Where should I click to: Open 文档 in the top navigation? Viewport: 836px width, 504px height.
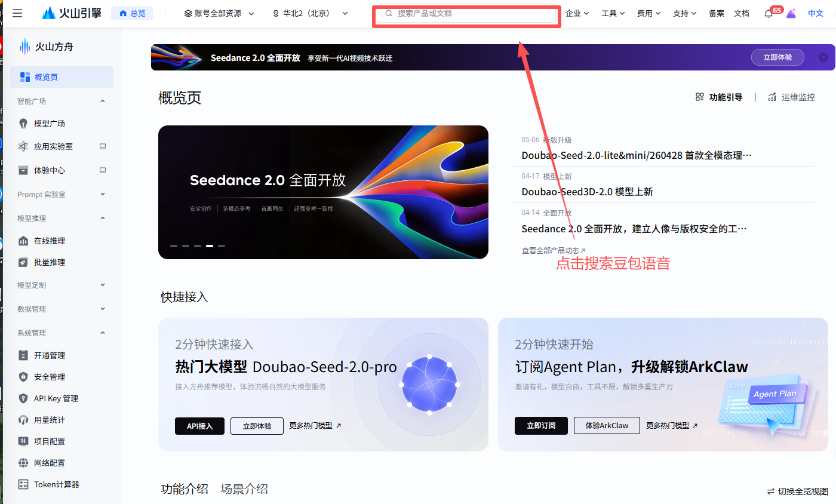pos(741,13)
